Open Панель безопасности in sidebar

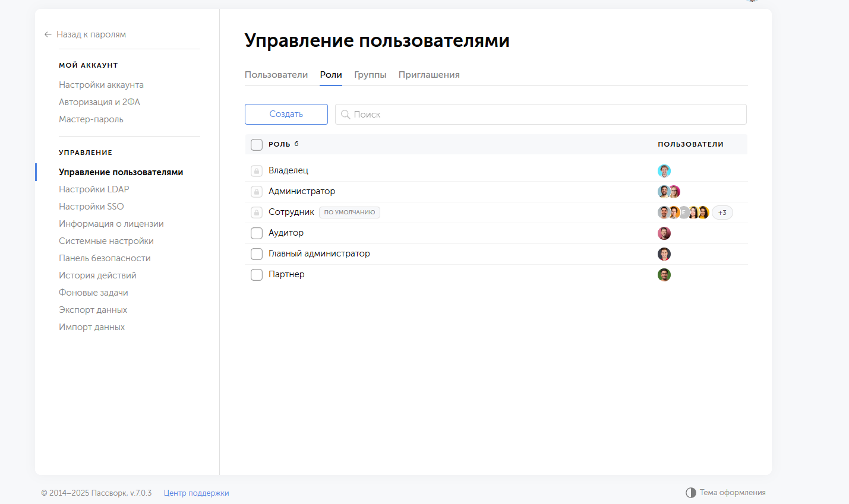pyautogui.click(x=105, y=258)
